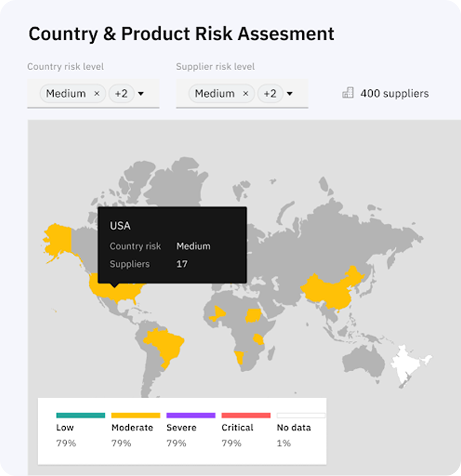Viewport: 461px width, 476px height.
Task: Select the Severe purple legend swatch
Action: tap(191, 415)
